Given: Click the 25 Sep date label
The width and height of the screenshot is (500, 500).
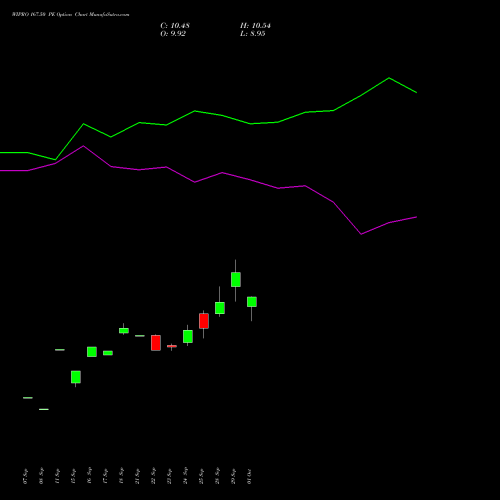Looking at the screenshot, I should (x=201, y=476).
